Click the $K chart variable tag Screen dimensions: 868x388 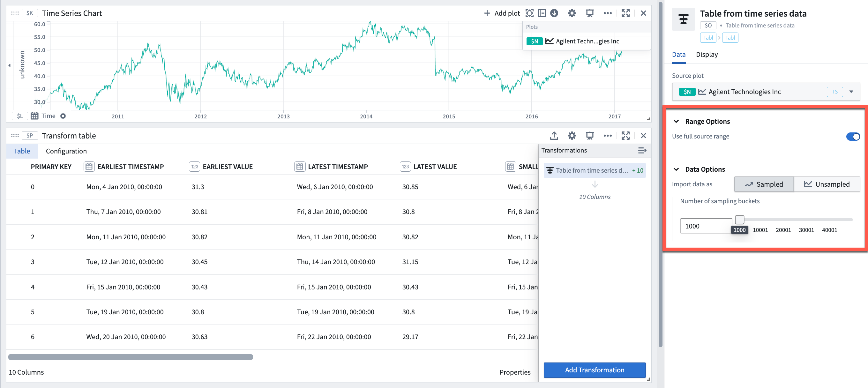30,13
